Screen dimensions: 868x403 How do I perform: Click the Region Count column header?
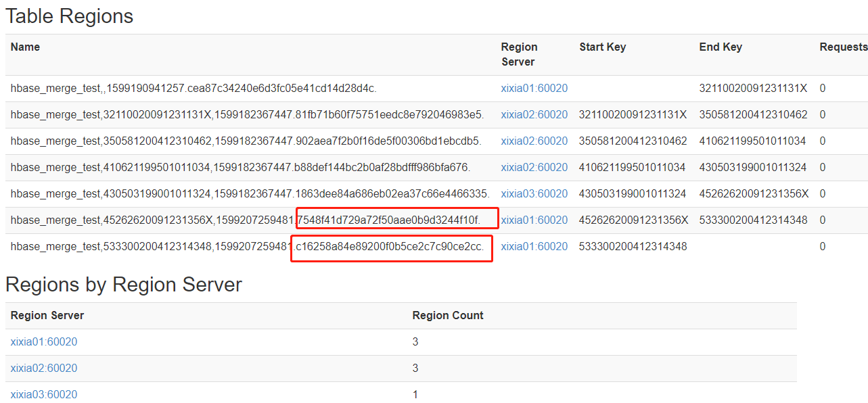[448, 316]
